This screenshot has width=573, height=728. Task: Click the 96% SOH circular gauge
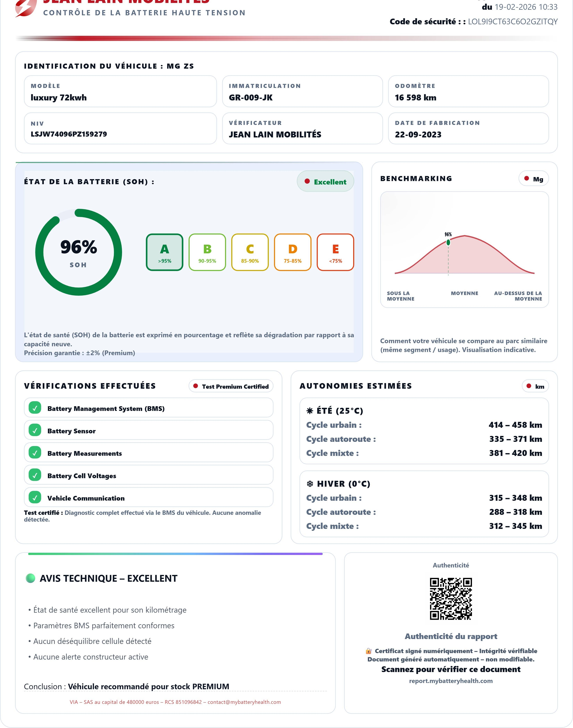78,252
